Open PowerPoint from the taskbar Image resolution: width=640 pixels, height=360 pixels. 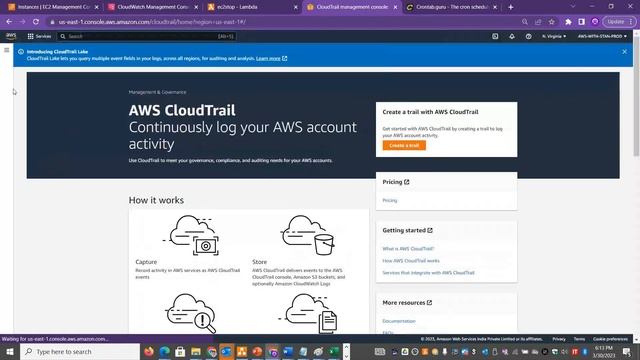257,351
